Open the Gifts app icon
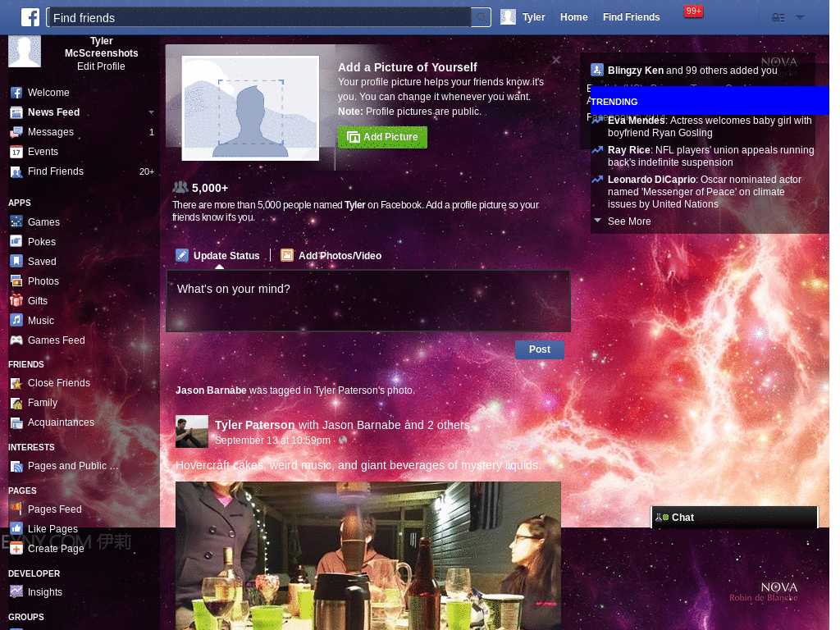Screen dimensions: 840x630 pyautogui.click(x=16, y=300)
